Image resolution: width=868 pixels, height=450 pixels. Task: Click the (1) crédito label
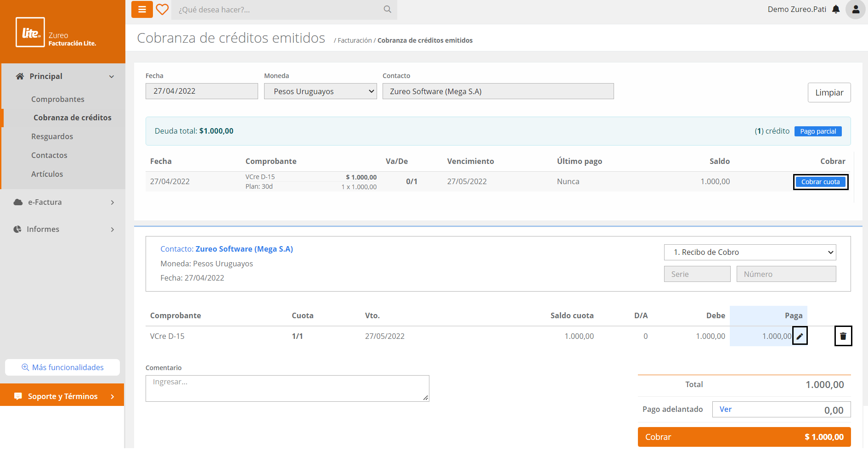point(772,131)
